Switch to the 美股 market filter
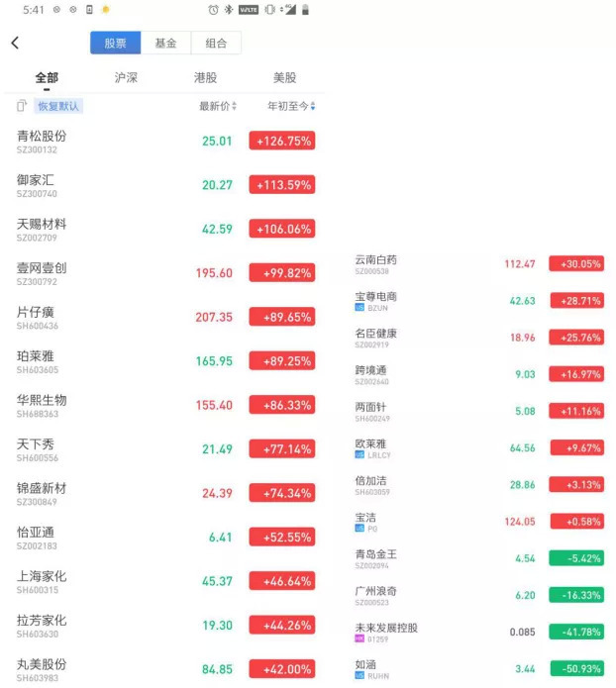The height and width of the screenshot is (688, 616). coord(284,78)
